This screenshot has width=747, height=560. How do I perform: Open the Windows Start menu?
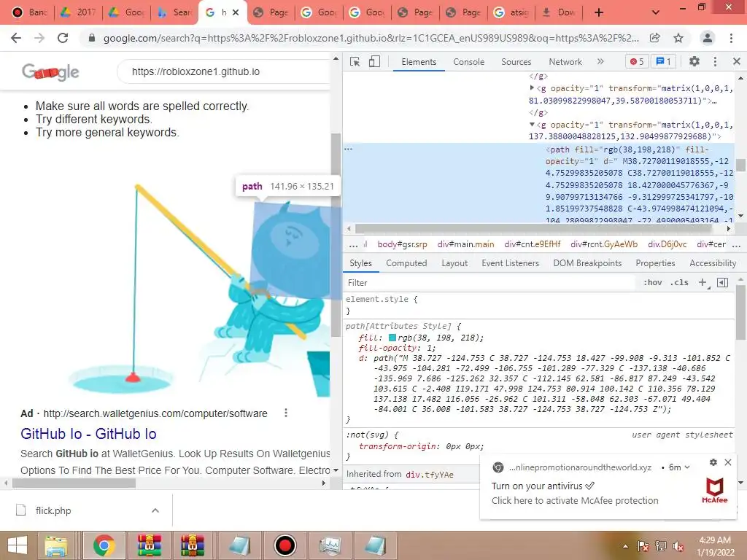coord(18,545)
